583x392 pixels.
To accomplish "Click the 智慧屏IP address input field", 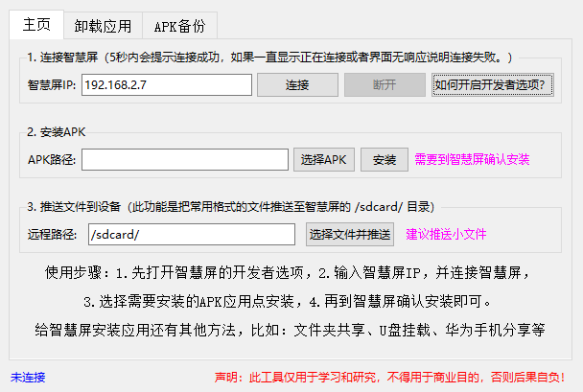I will click(166, 84).
